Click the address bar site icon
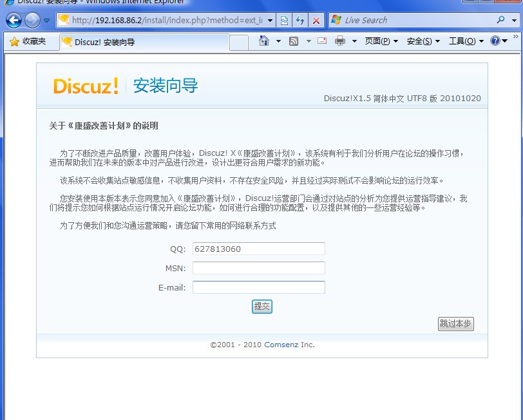The image size is (523, 420). (x=64, y=20)
